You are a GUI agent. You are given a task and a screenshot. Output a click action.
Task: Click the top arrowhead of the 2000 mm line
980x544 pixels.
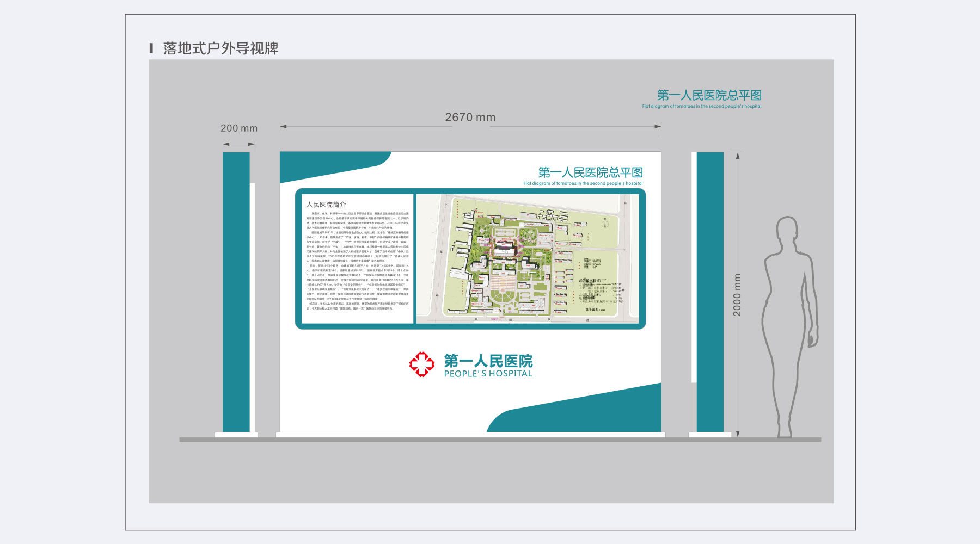[x=738, y=156]
